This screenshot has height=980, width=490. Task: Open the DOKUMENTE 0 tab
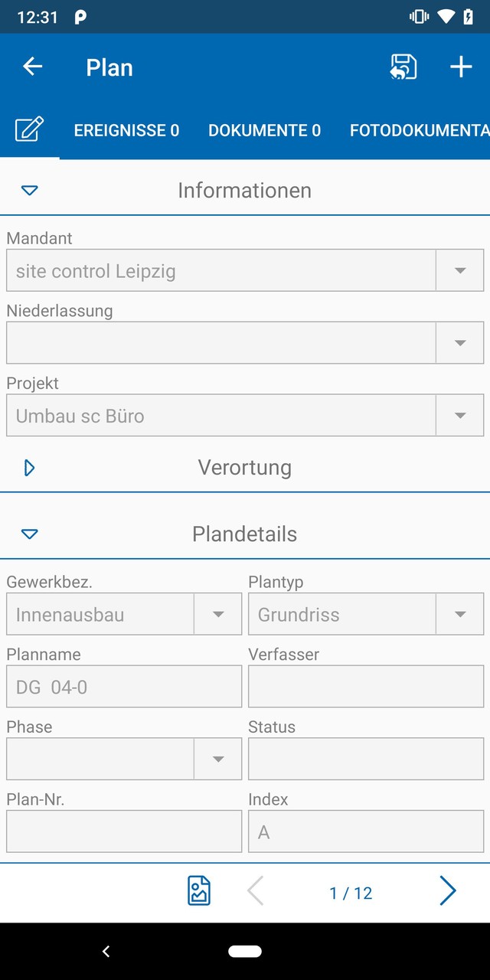[264, 130]
